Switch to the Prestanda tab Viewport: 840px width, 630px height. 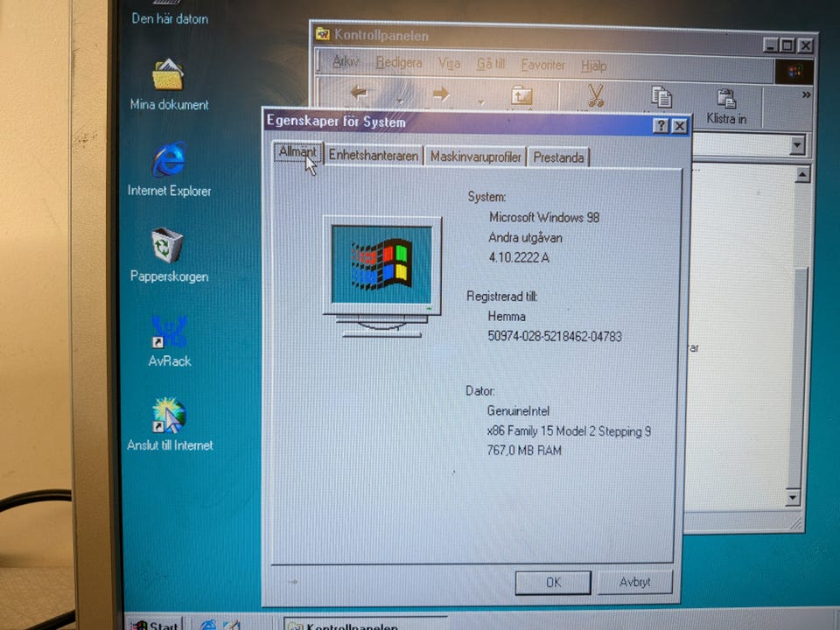coord(558,157)
